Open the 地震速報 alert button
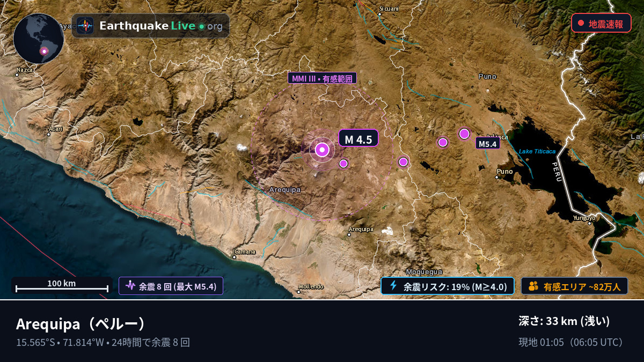Viewport: 644px width, 362px height. click(x=601, y=23)
